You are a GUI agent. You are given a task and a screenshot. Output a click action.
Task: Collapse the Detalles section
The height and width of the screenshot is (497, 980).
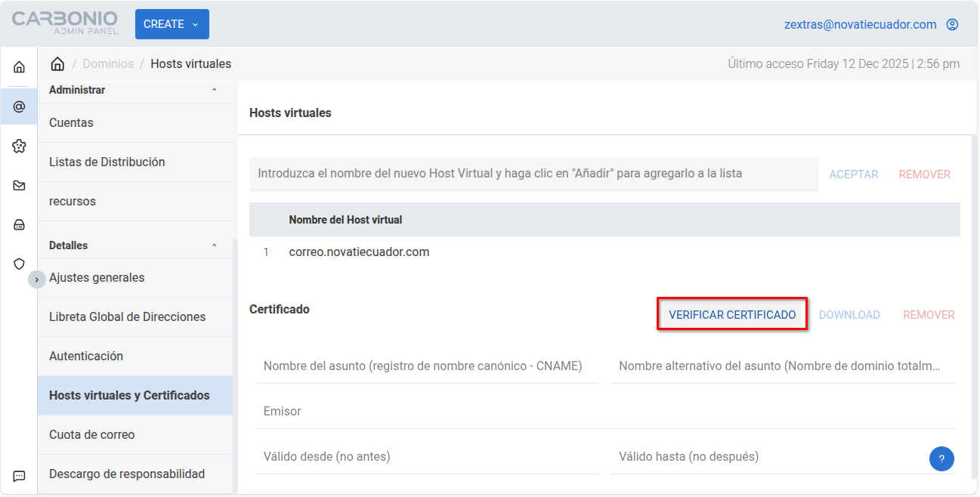click(x=214, y=245)
